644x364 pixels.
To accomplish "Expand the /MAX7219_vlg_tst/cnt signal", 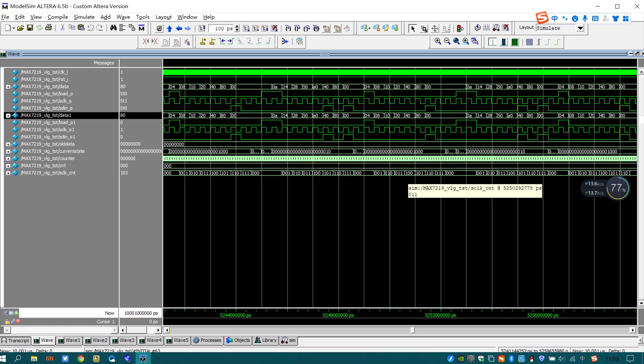I will pyautogui.click(x=8, y=166).
